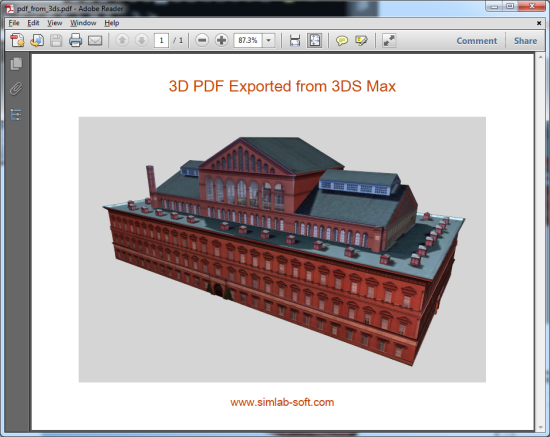Open the Attachments paperclip panel
The height and width of the screenshot is (437, 550).
(x=16, y=89)
